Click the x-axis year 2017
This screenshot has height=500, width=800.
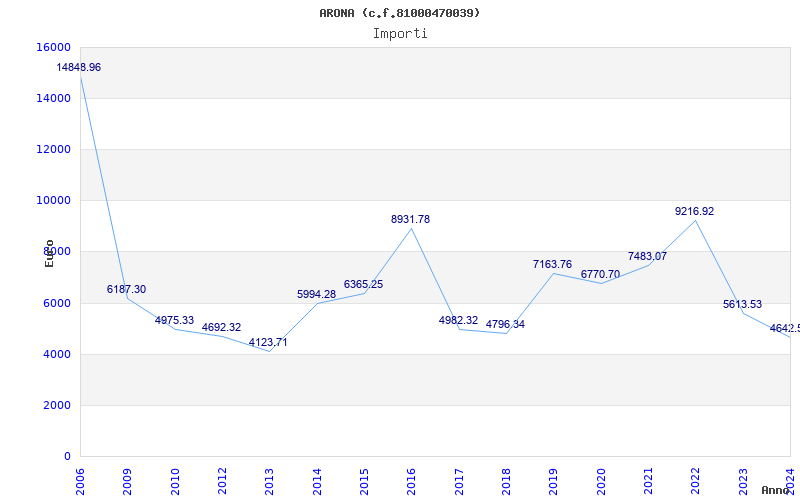[x=459, y=482]
